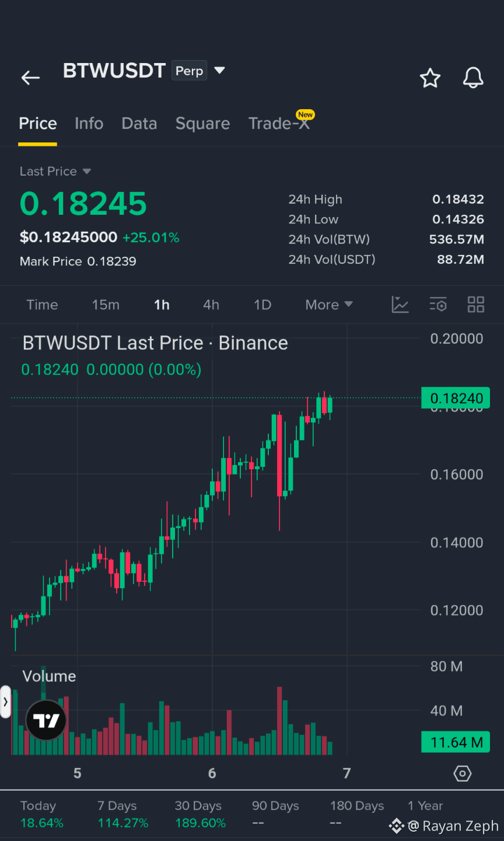Click the date 6 on time axis
The image size is (504, 841).
tap(212, 774)
